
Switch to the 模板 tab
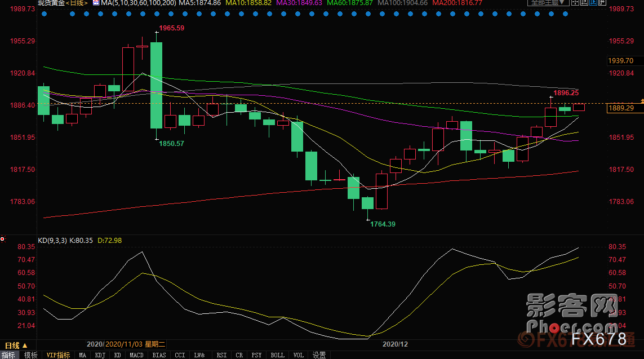click(x=31, y=355)
